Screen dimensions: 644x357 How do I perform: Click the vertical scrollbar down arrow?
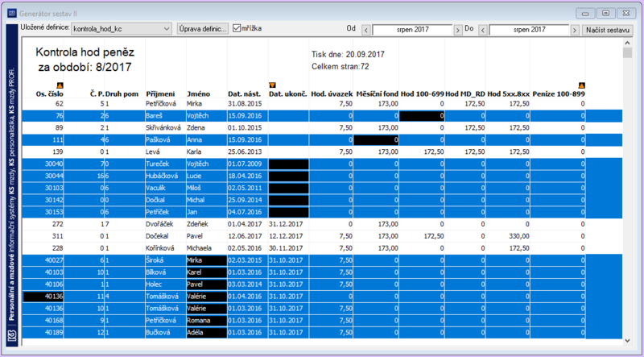coord(627,341)
